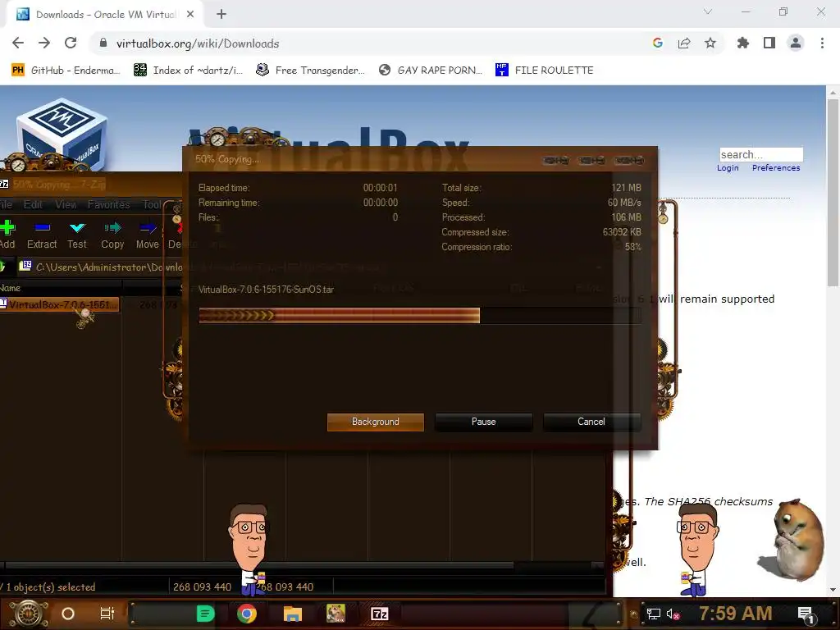Viewport: 840px width, 630px height.
Task: Open the Index of ~dartz bookmark
Action: tap(188, 71)
